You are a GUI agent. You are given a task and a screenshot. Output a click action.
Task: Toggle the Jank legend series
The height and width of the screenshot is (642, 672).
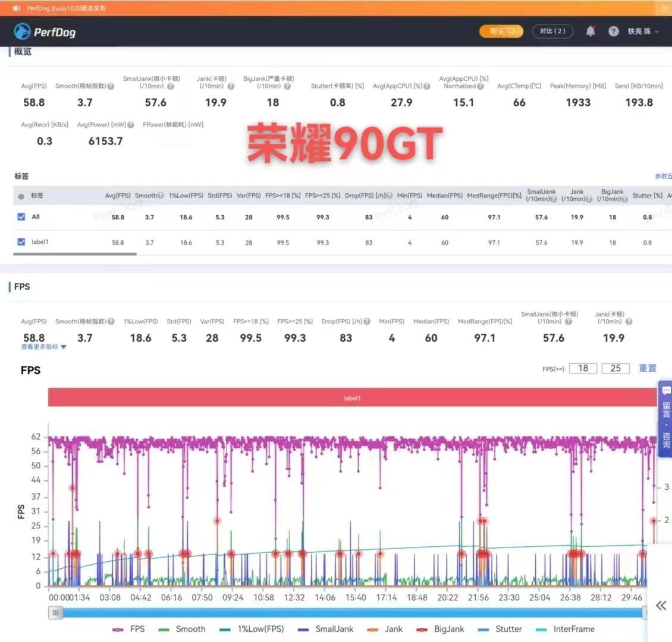tap(385, 629)
